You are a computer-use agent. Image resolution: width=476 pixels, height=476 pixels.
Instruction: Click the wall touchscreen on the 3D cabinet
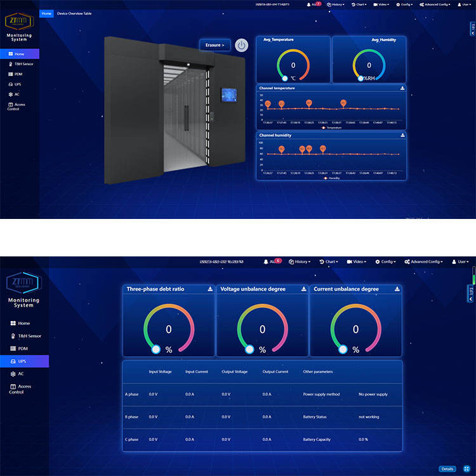pos(227,95)
